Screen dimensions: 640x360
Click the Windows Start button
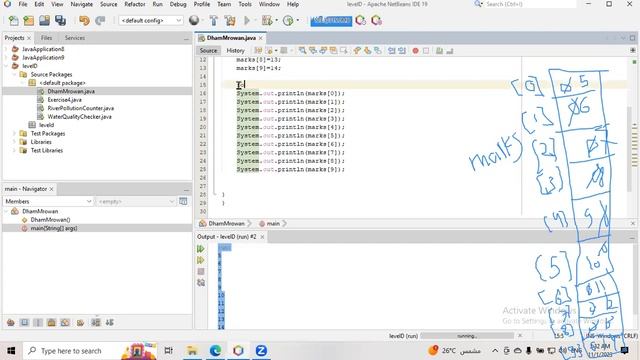11,351
